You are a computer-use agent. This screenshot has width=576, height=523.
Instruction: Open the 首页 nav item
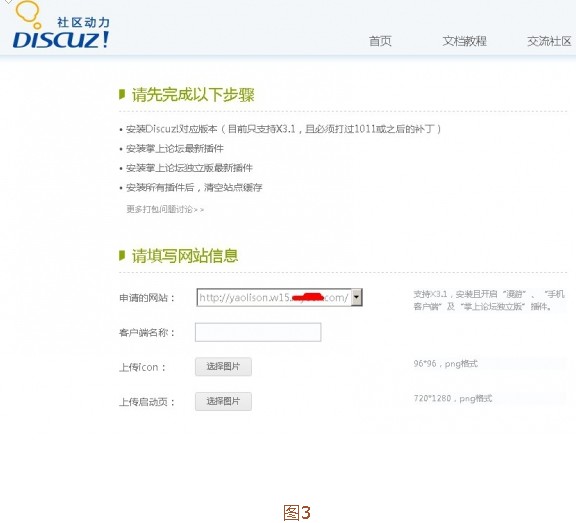(380, 41)
